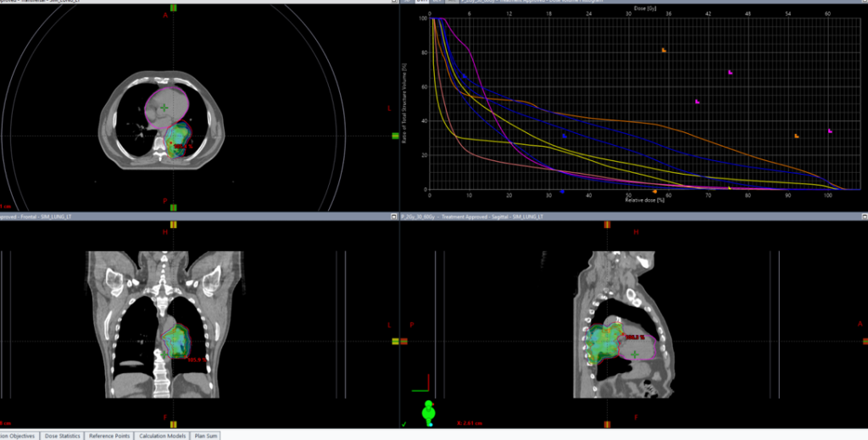Click the orange objective marker near 58% dose

pos(664,51)
